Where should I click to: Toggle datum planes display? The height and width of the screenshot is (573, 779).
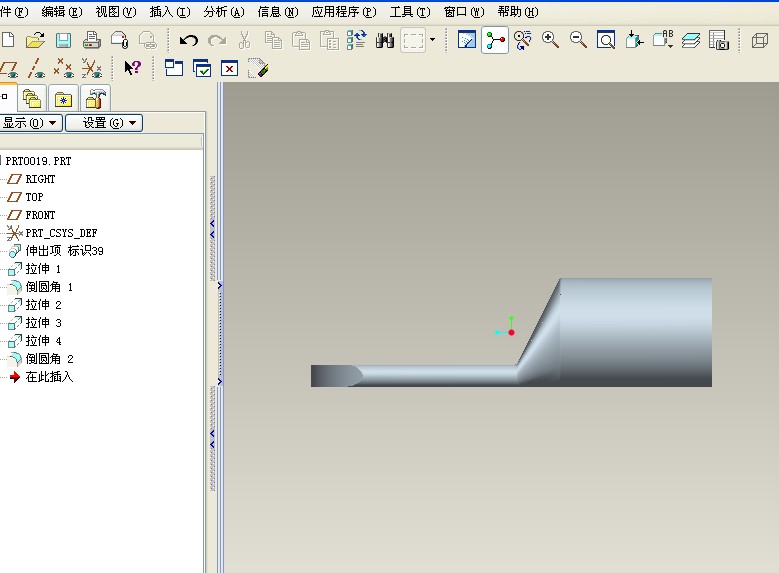click(9, 69)
